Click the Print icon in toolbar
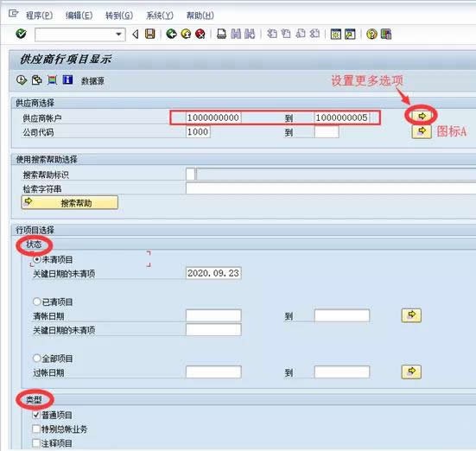This screenshot has height=451, width=476. (x=222, y=34)
